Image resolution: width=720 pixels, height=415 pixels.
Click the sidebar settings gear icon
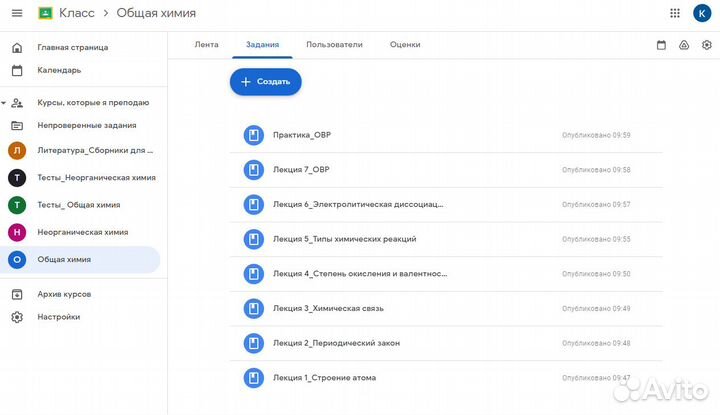pos(17,317)
